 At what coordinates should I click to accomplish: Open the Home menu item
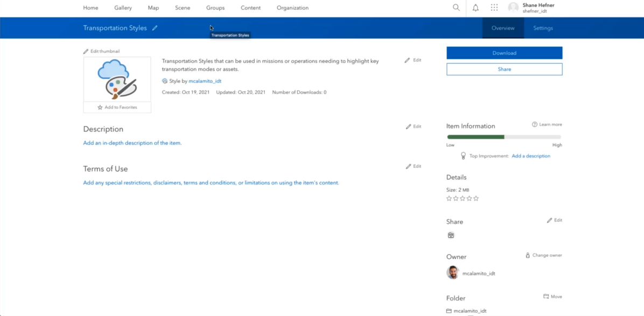click(x=91, y=8)
